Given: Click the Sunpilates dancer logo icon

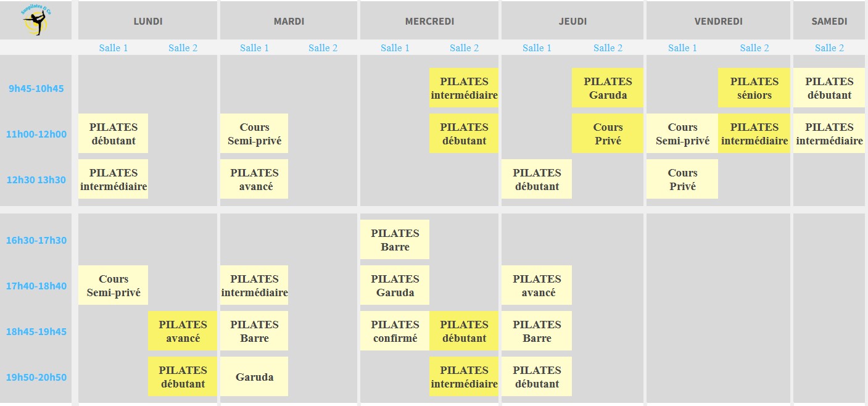Looking at the screenshot, I should 38,20.
